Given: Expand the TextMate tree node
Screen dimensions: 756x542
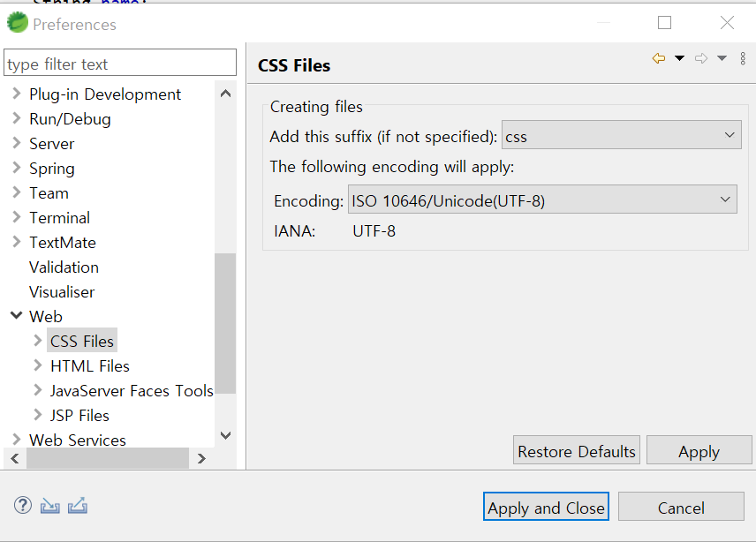Looking at the screenshot, I should coord(17,241).
